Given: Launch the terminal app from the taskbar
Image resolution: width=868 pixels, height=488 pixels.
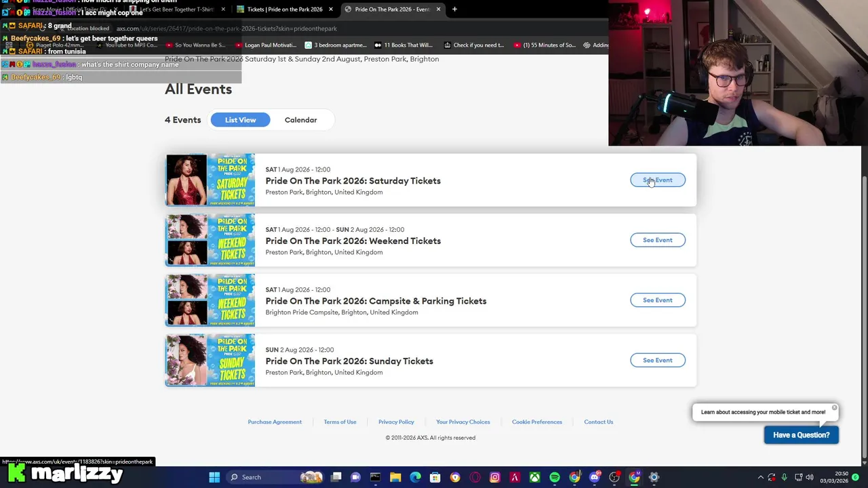Looking at the screenshot, I should click(375, 477).
